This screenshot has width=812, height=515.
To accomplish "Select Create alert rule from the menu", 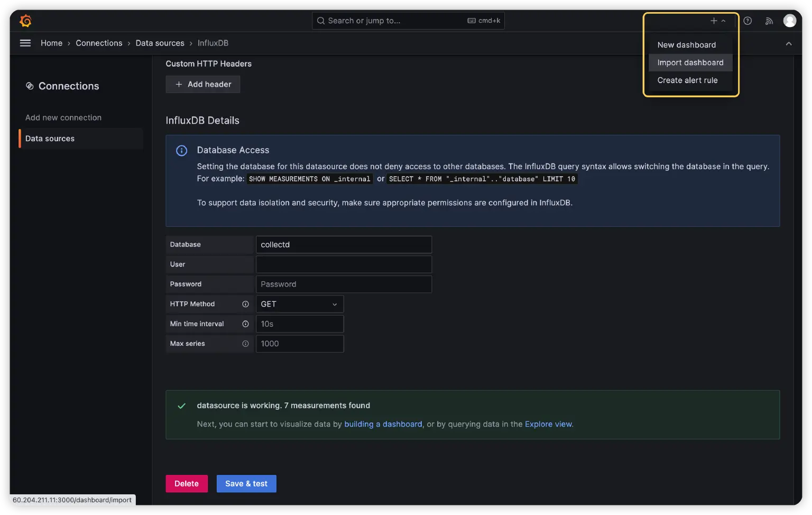I will [687, 80].
